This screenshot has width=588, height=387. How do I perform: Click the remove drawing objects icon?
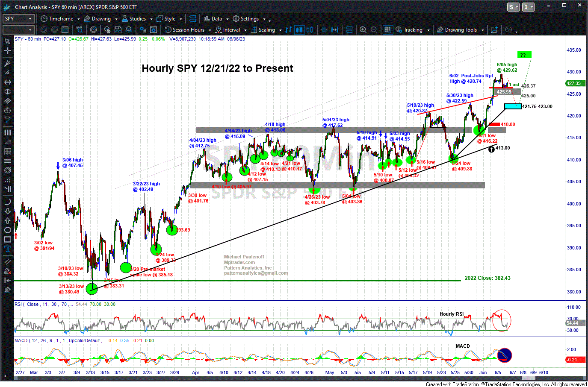coord(7,271)
